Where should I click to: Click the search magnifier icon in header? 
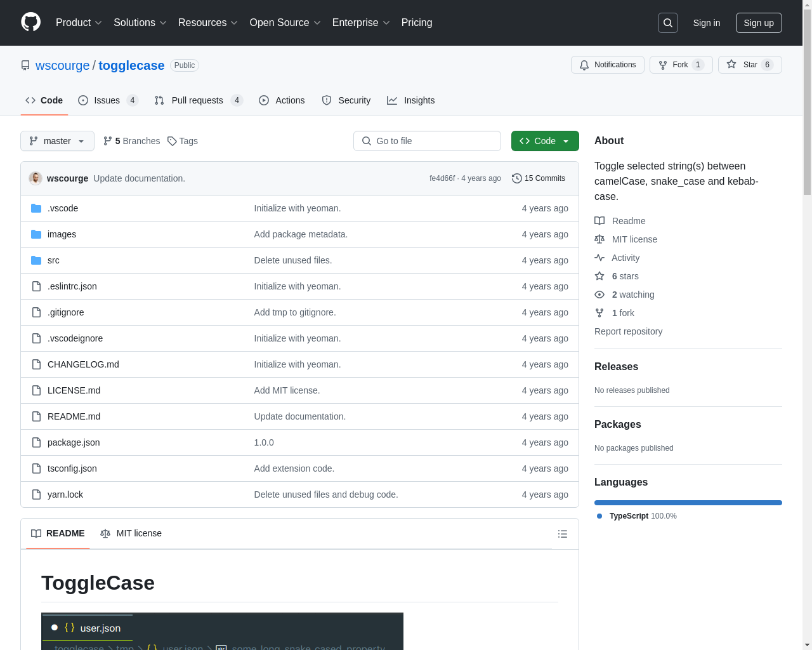(668, 23)
